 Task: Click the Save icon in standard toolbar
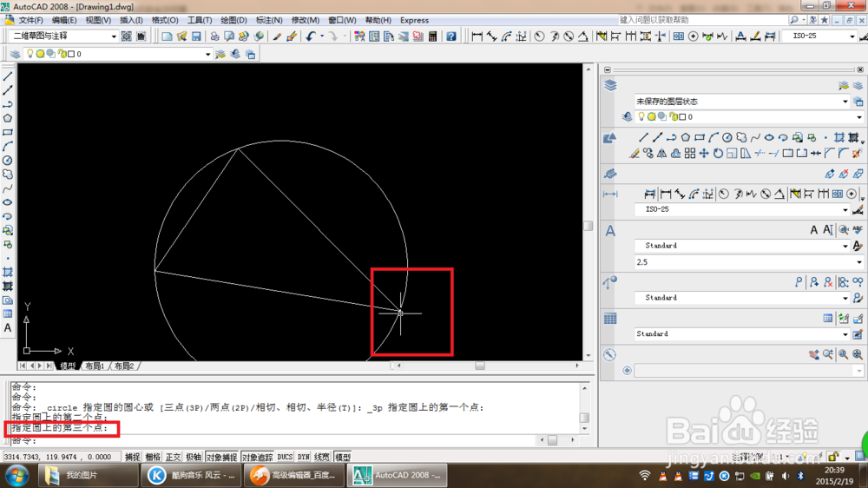point(196,36)
